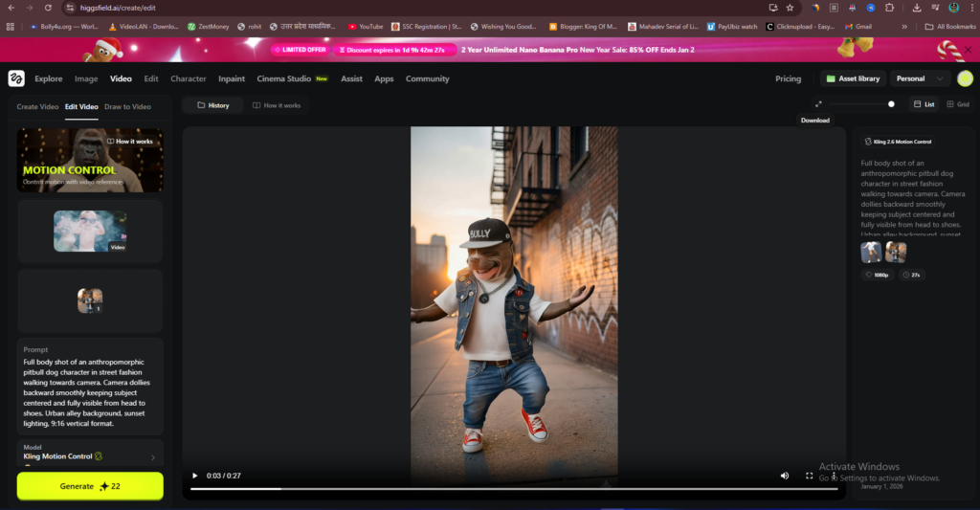Image resolution: width=980 pixels, height=510 pixels.
Task: Play the generated video
Action: click(x=195, y=476)
